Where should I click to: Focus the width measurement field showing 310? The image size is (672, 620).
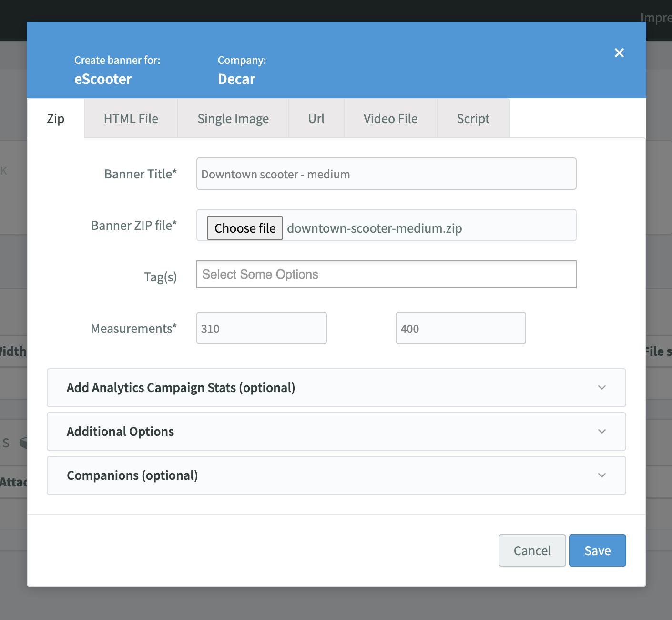pos(261,329)
